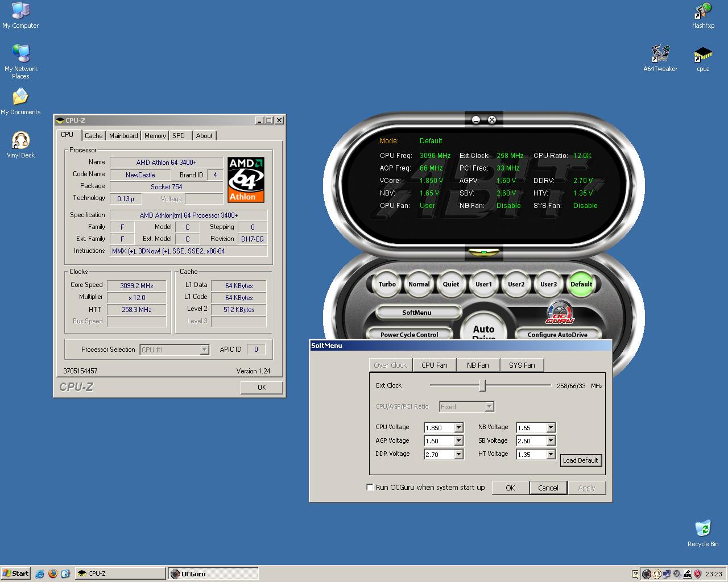The width and height of the screenshot is (728, 582).
Task: Launch the A64Tweaker shortcut
Action: click(660, 59)
